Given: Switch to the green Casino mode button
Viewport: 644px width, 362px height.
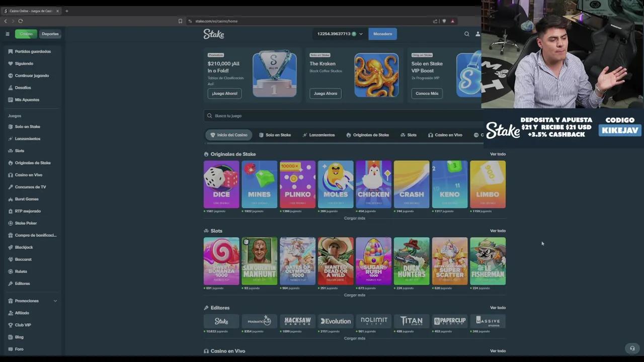Looking at the screenshot, I should point(26,34).
